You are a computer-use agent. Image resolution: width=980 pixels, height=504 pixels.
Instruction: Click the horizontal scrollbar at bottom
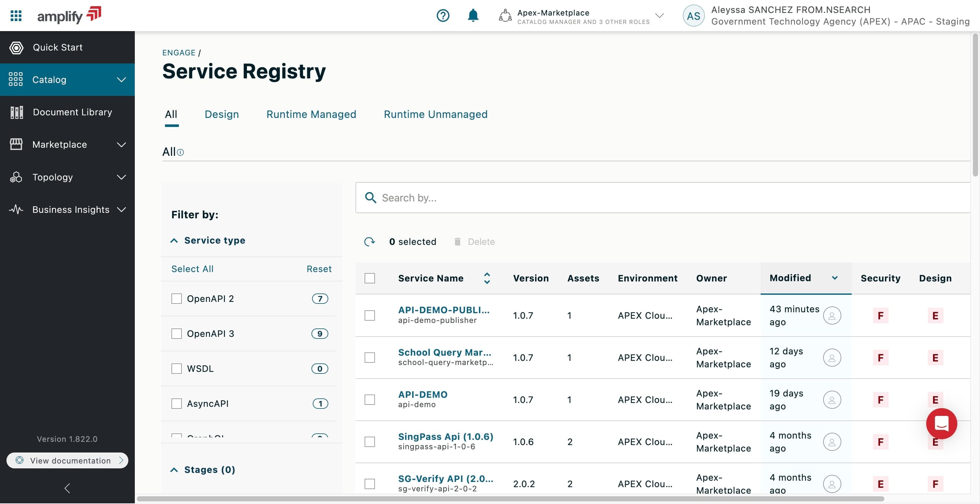tap(510, 499)
